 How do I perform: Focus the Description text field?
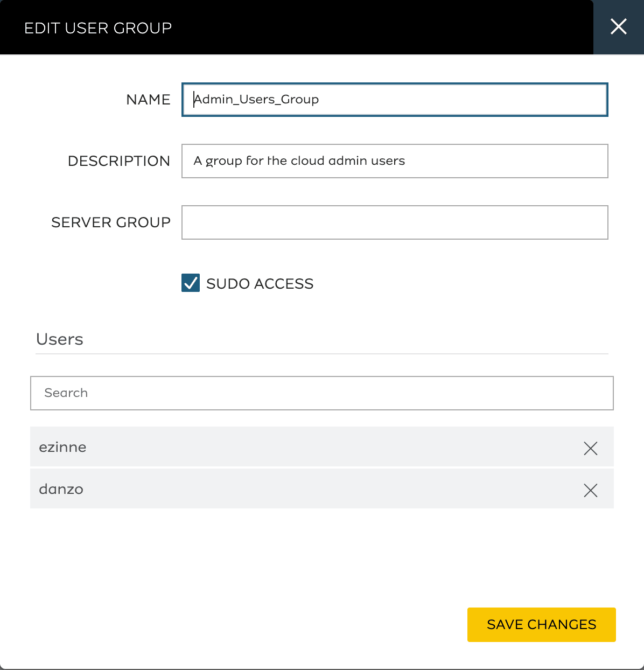click(x=395, y=161)
